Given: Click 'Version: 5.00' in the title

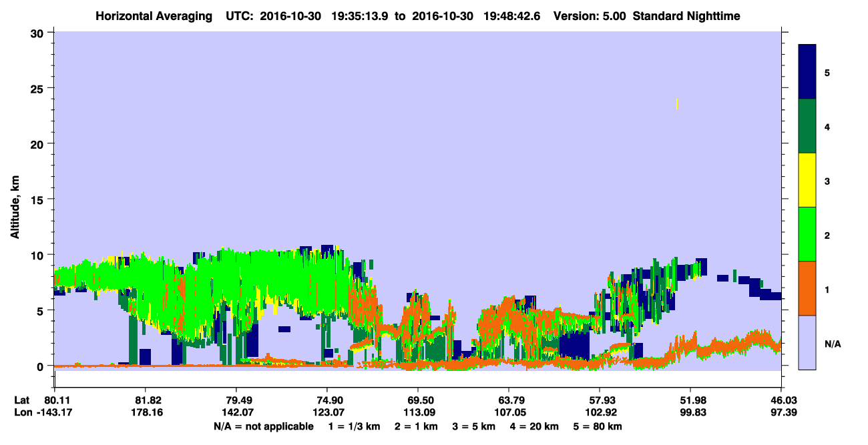Looking at the screenshot, I should pos(589,15).
